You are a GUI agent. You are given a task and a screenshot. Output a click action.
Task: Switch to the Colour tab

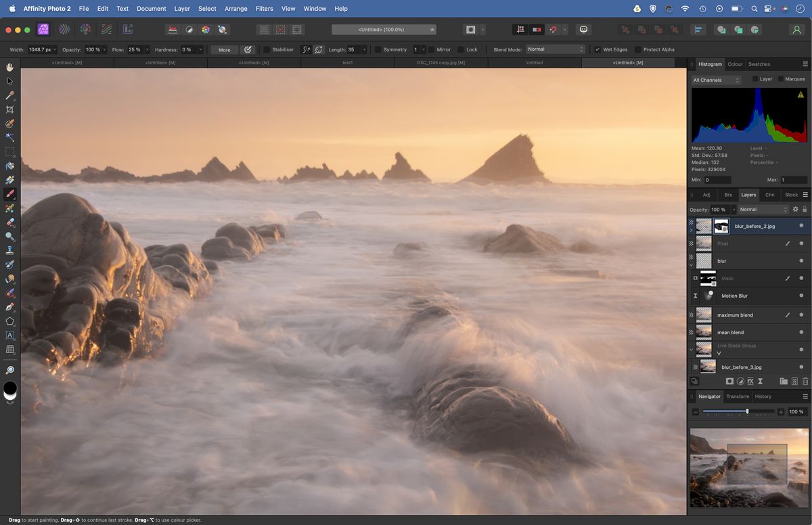(x=736, y=64)
